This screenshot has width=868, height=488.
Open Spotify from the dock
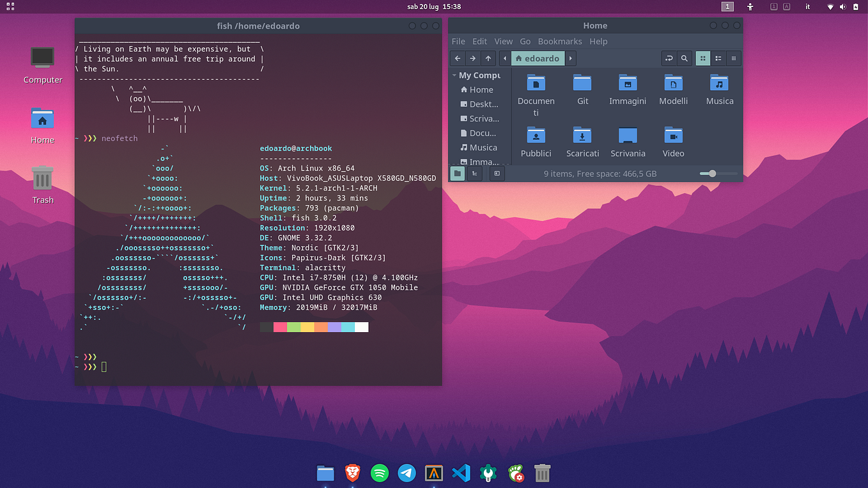[x=379, y=473]
